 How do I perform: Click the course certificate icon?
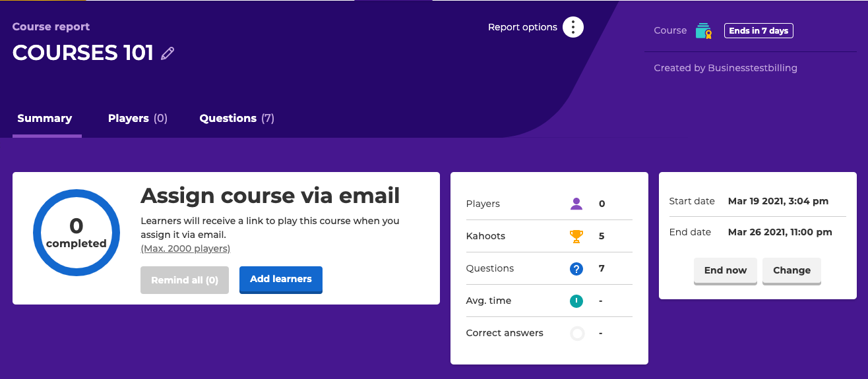704,31
